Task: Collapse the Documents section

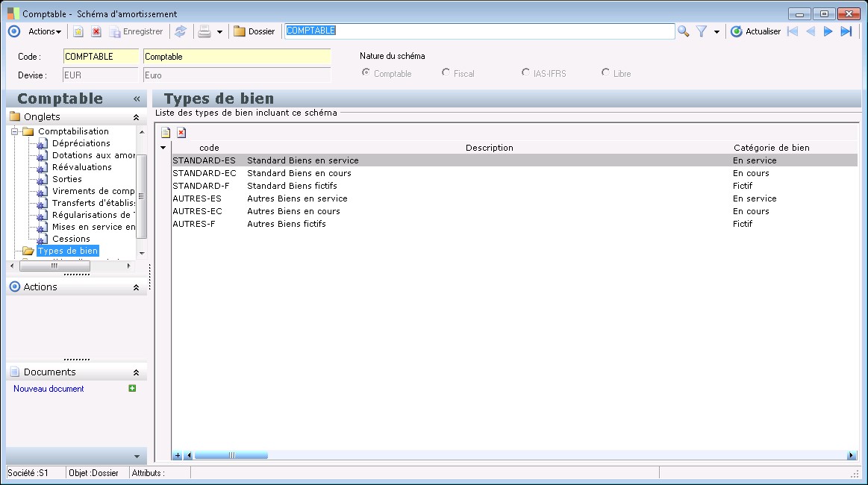Action: point(136,372)
